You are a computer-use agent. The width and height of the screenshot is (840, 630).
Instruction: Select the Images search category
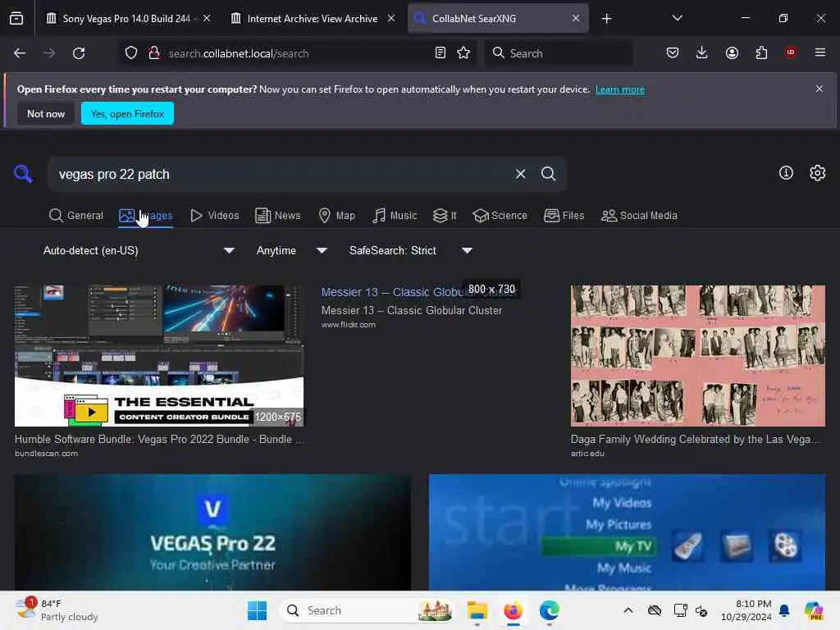146,216
